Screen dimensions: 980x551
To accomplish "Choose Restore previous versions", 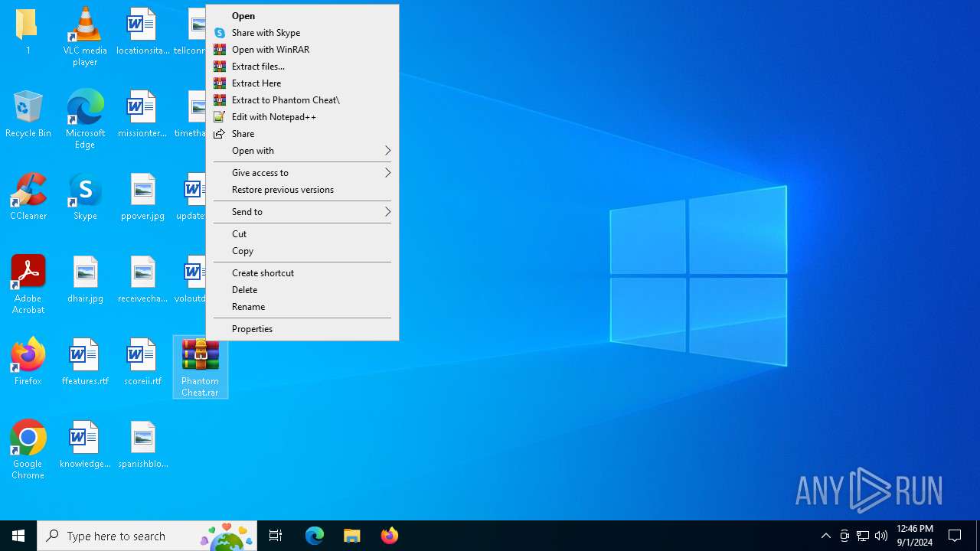I will point(302,190).
